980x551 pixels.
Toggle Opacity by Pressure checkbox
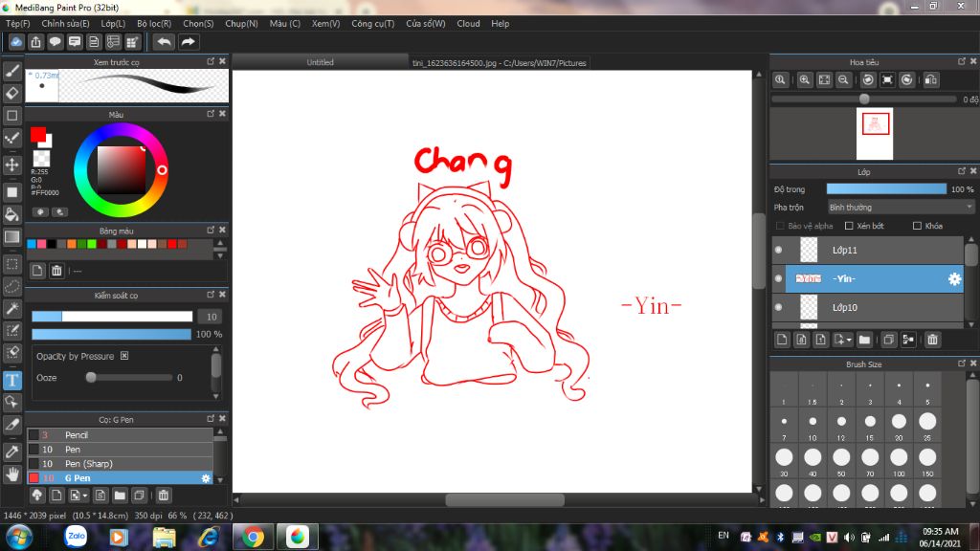coord(124,356)
